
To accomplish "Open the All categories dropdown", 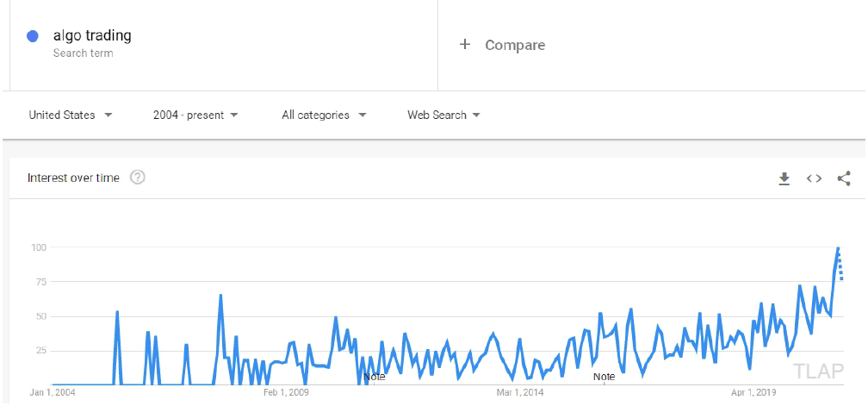I will [324, 116].
